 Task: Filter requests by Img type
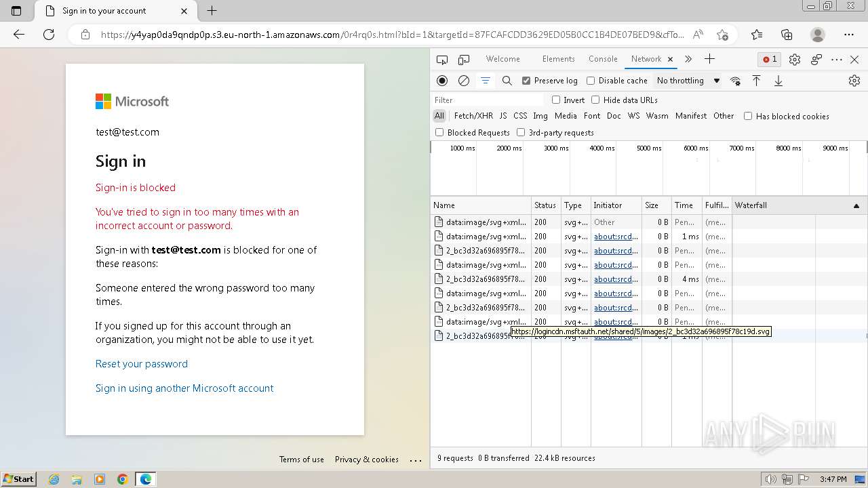click(x=540, y=116)
